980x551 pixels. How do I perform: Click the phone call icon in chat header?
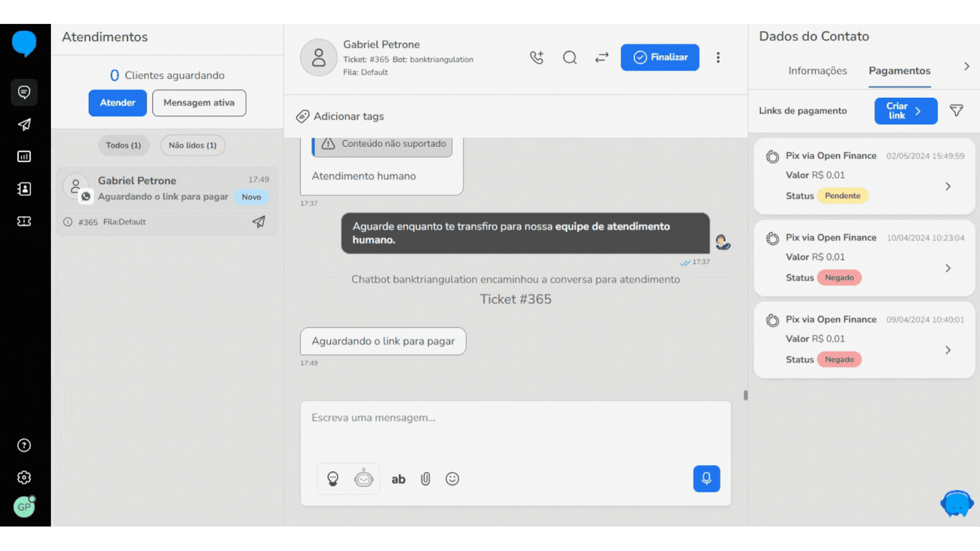pos(537,58)
